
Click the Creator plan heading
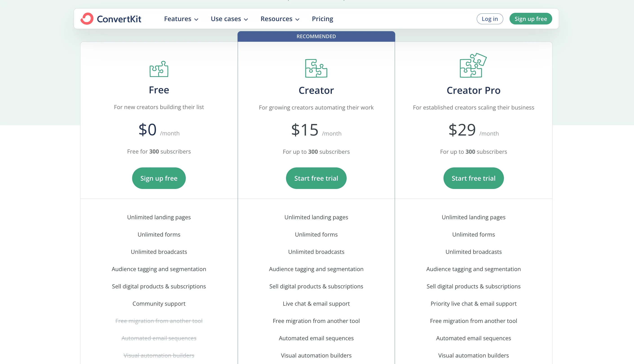click(x=316, y=90)
